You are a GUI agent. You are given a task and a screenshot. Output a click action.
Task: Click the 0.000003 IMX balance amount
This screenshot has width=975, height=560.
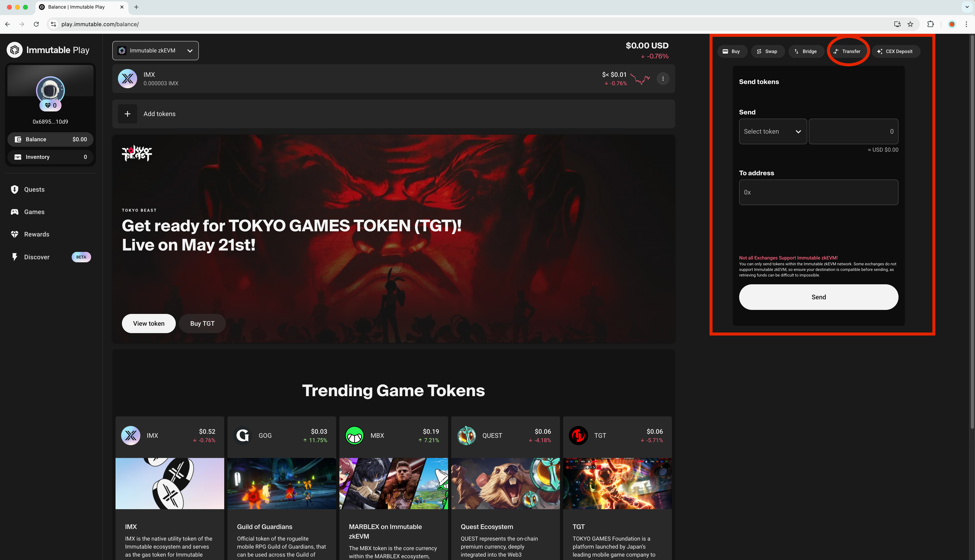tap(161, 83)
